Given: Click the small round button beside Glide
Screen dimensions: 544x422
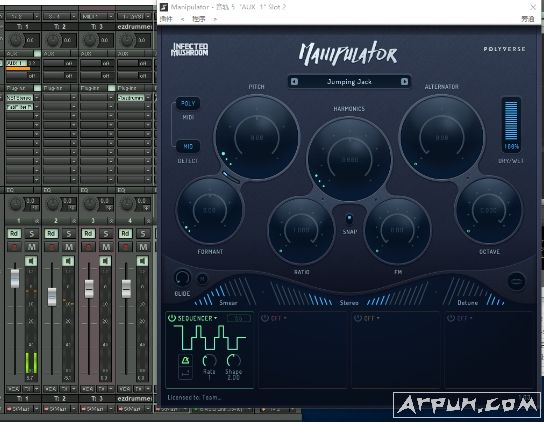Looking at the screenshot, I should [x=203, y=278].
